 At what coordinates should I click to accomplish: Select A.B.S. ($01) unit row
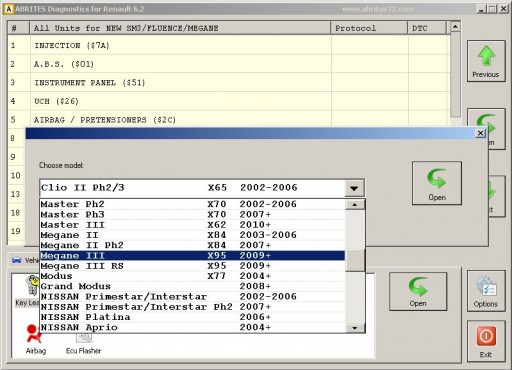click(229, 64)
